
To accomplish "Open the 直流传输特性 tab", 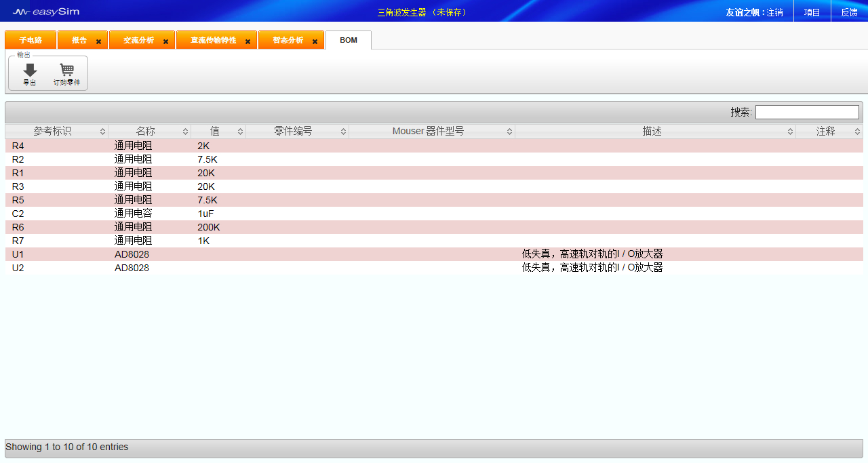I will click(213, 40).
